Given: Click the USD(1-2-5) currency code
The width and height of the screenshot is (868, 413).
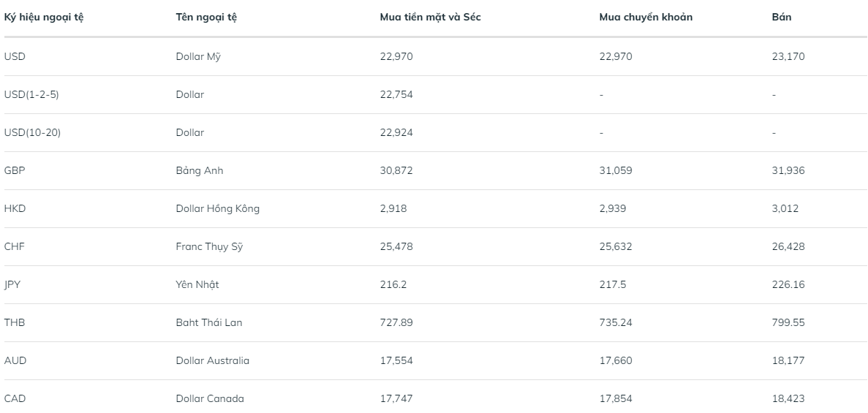Looking at the screenshot, I should coord(31,94).
